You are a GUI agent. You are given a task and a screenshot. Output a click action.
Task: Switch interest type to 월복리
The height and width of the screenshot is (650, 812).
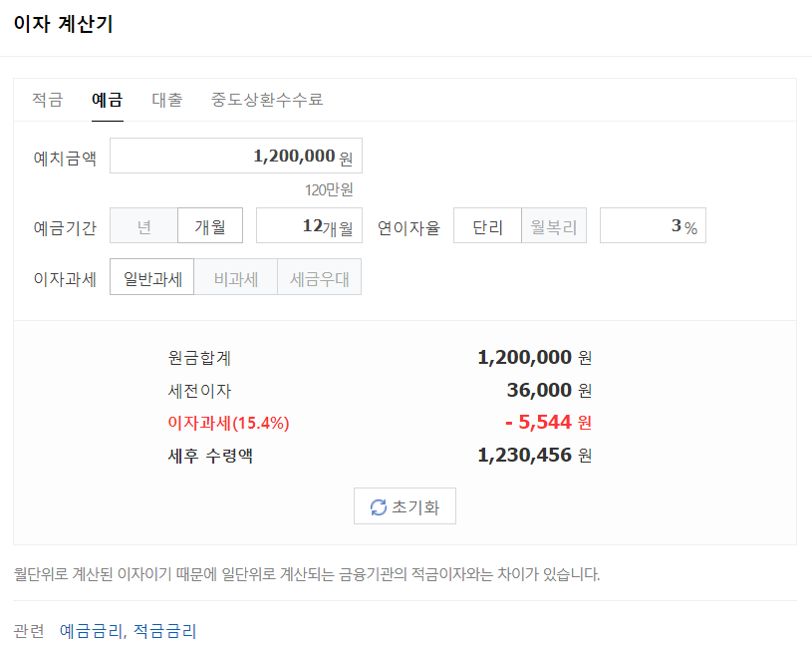pos(554,225)
